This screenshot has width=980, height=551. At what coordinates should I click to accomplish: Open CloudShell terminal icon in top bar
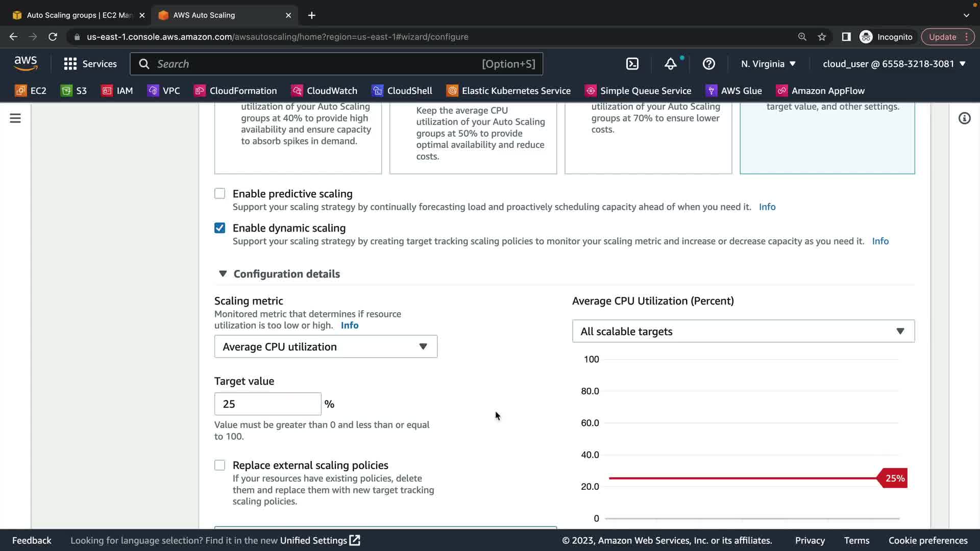632,64
